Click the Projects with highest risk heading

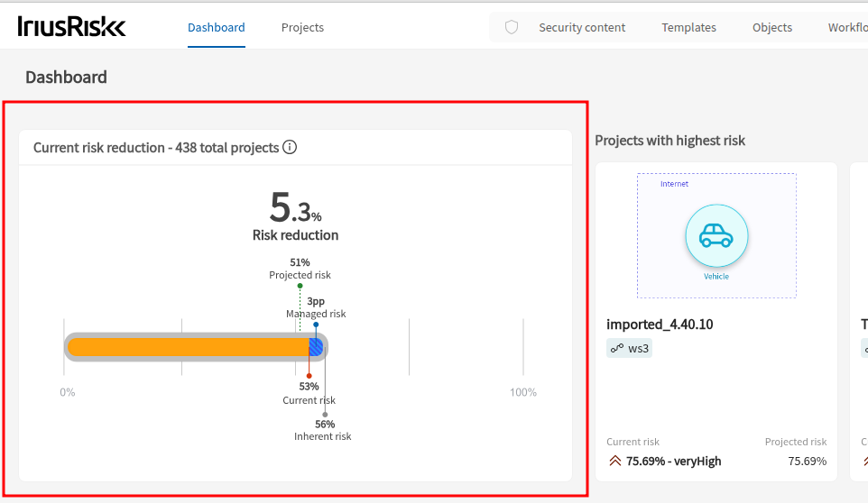pyautogui.click(x=669, y=141)
